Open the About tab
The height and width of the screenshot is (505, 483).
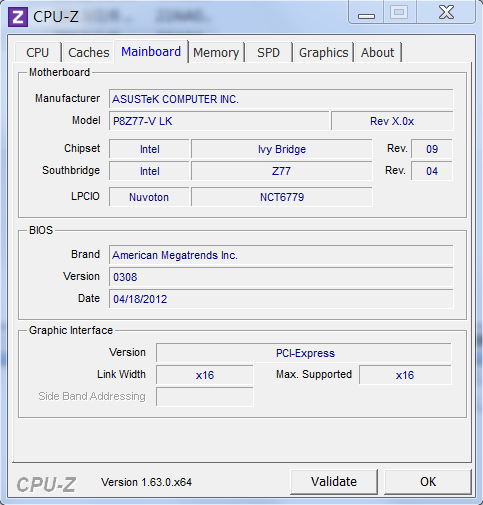(378, 52)
